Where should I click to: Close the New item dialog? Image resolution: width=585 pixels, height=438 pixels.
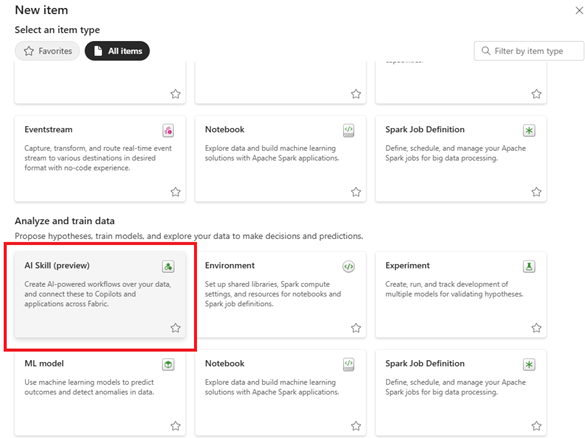click(x=579, y=10)
